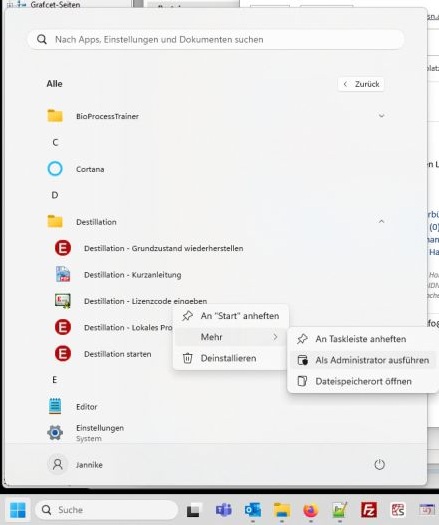Launch Cortana from the app list
Viewport: 439px width, 525px height.
89,169
